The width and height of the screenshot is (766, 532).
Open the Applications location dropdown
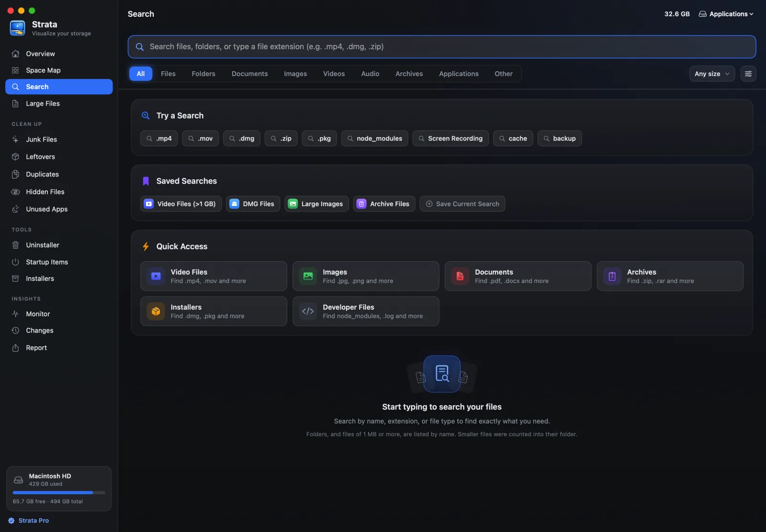click(x=726, y=14)
